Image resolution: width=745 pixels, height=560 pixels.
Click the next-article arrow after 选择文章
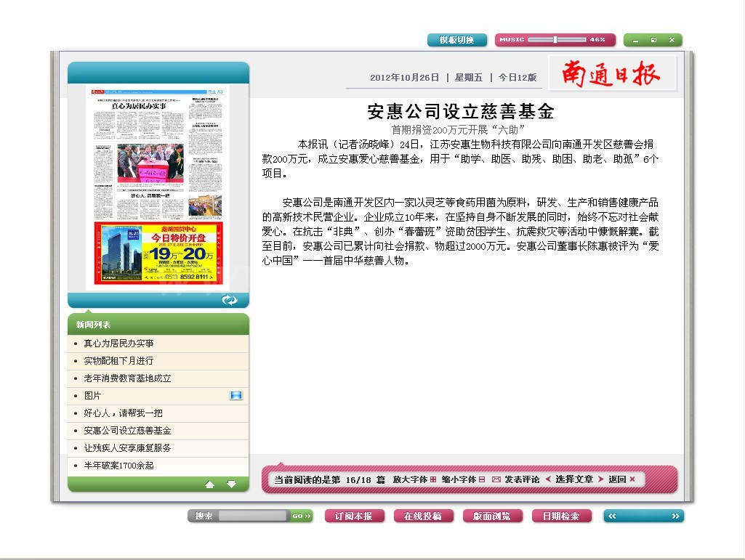click(601, 479)
